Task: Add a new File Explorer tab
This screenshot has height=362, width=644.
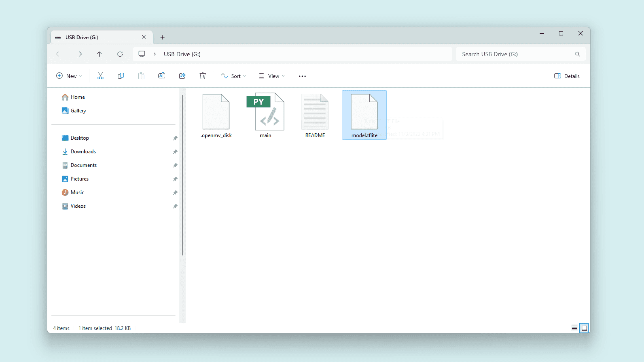Action: coord(163,37)
